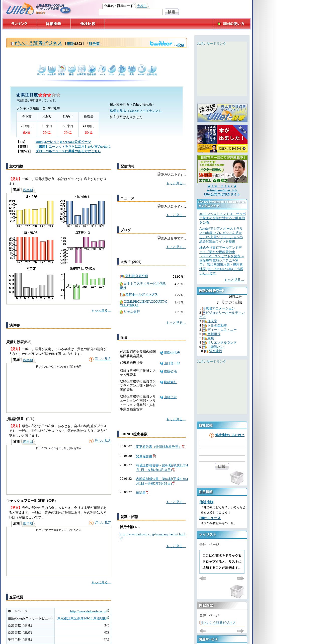This screenshot has height=644, width=322.
Task: Open 証券業 industry link
Action: (94, 44)
